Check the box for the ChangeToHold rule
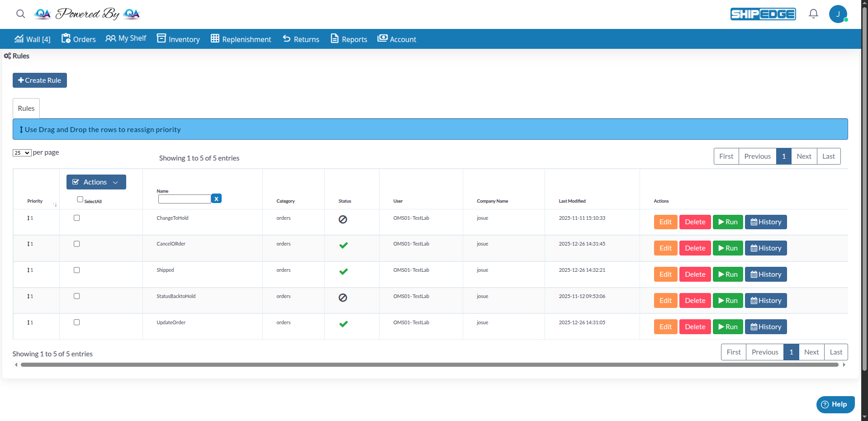 [77, 218]
